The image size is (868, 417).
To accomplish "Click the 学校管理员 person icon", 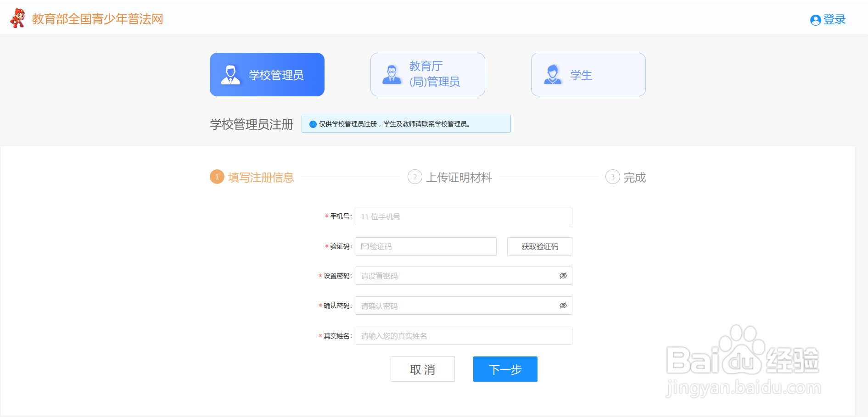I will coord(230,75).
